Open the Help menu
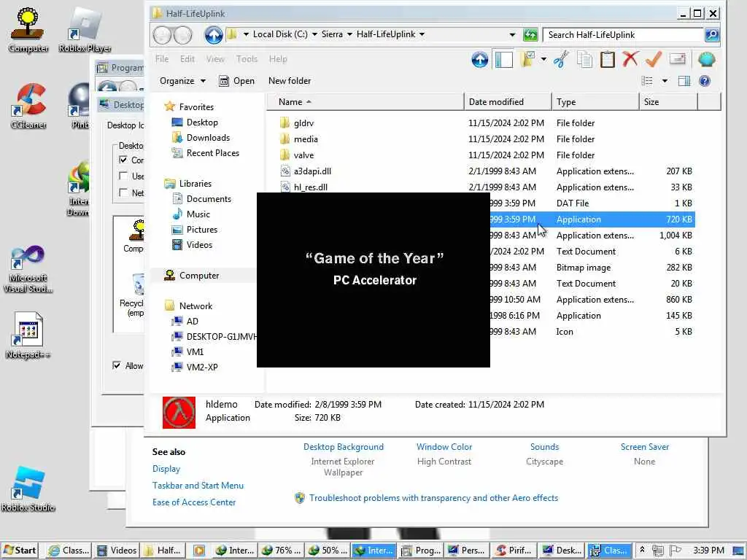747x560 pixels. tap(278, 59)
